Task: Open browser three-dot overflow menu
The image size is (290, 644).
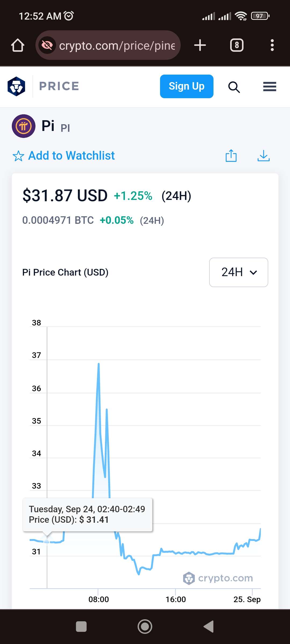Action: coord(272,45)
